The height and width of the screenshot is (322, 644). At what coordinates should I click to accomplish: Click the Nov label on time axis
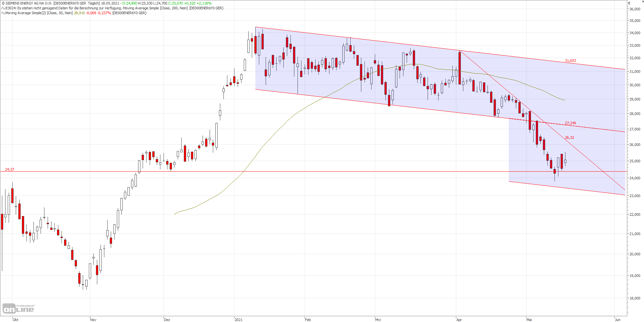(93, 320)
